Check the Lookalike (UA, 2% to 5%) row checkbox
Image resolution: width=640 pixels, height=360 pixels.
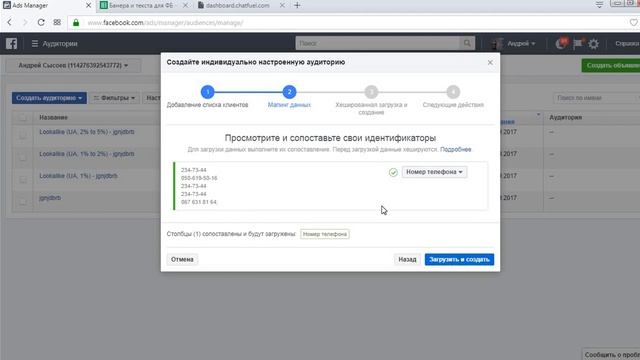[x=23, y=135]
